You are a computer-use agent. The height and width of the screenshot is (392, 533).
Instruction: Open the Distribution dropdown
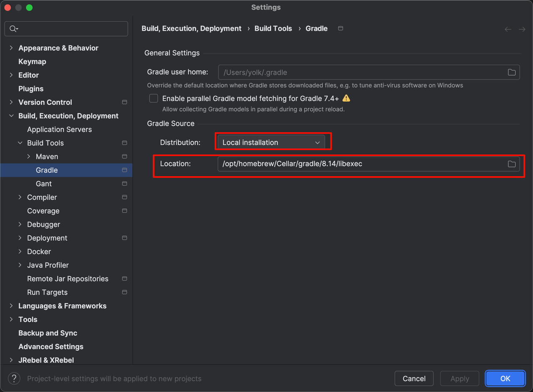point(271,142)
